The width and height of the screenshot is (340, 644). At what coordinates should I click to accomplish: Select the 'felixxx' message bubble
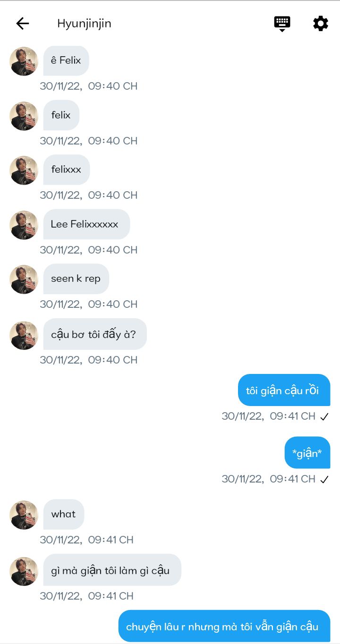click(67, 169)
